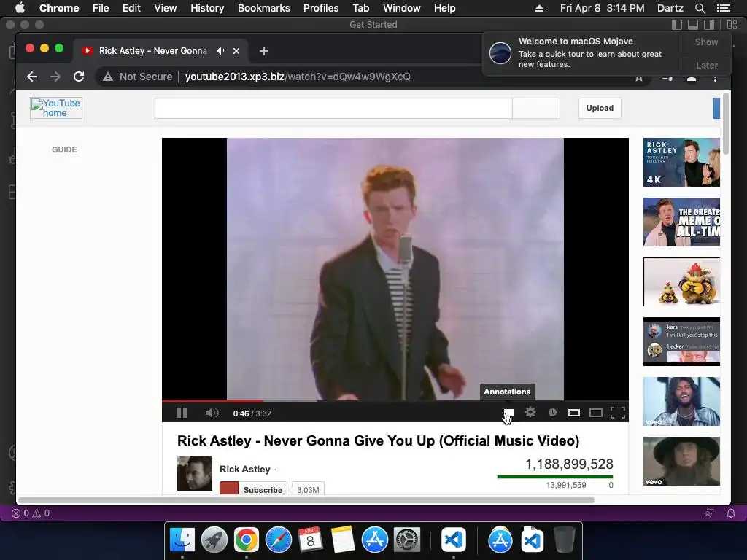Open Calendar from the Dock

point(310,540)
